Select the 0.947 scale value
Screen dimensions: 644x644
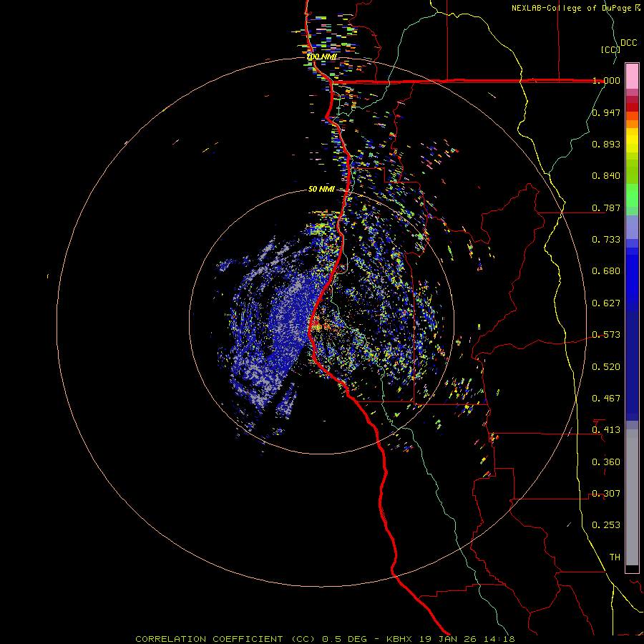point(606,112)
